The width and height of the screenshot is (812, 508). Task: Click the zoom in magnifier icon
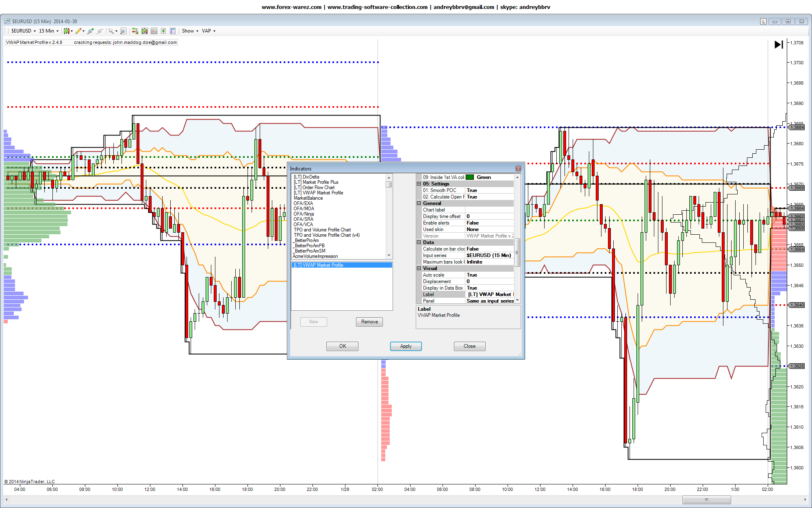pos(90,31)
